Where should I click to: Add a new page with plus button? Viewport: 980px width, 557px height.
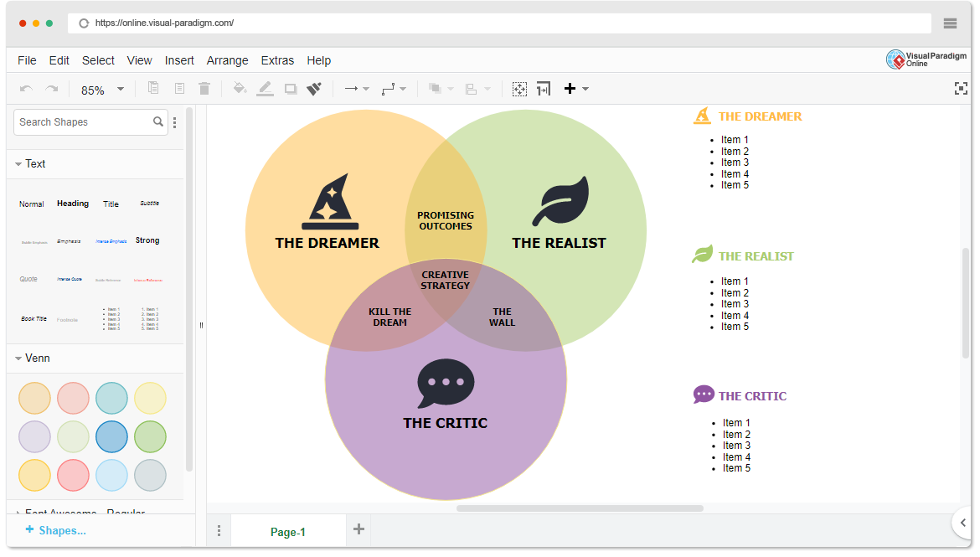tap(358, 529)
